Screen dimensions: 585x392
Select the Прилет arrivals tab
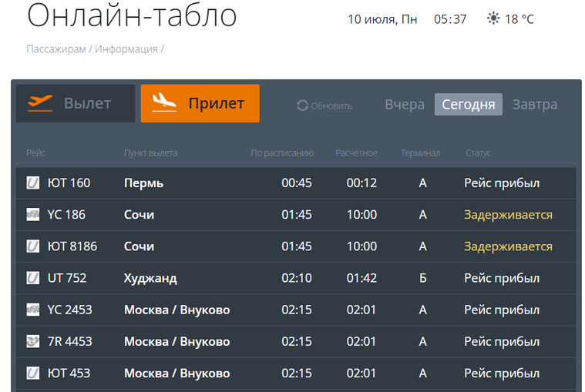(200, 103)
